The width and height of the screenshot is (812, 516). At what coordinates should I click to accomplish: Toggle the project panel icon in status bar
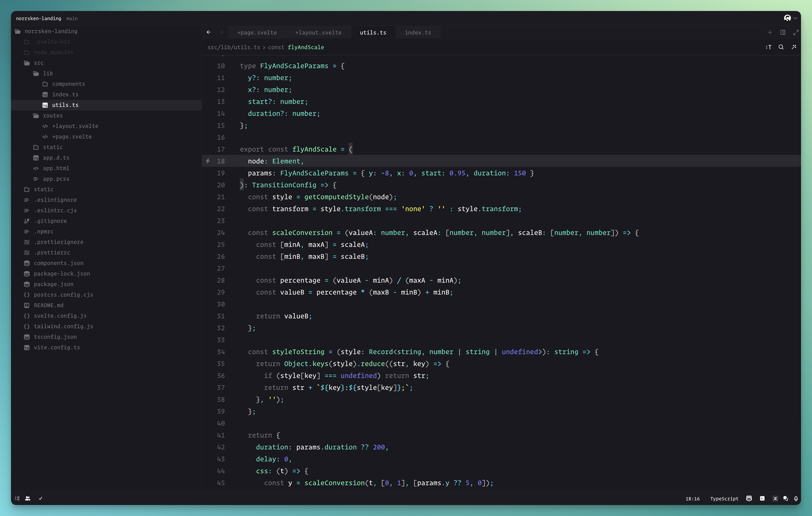pos(17,498)
